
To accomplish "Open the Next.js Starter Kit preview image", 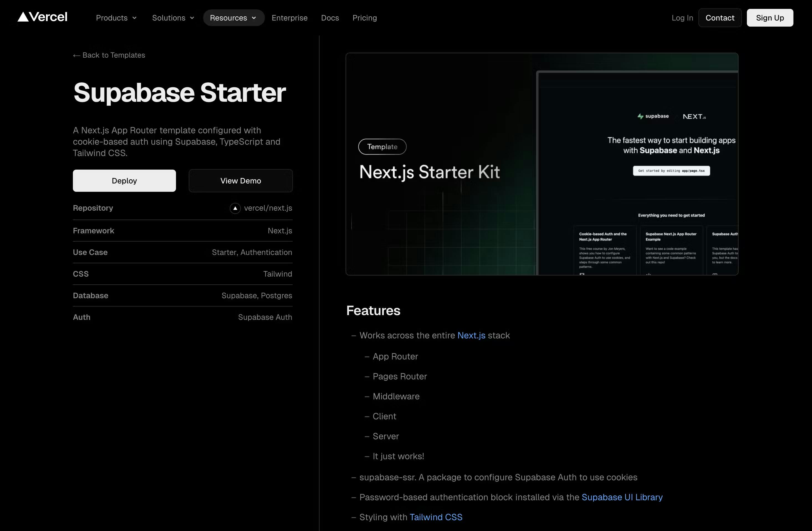I will click(542, 164).
